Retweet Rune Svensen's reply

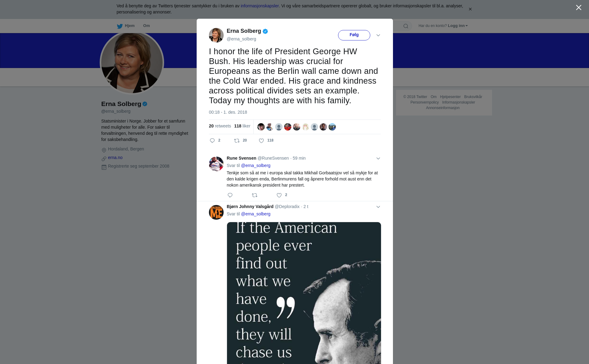point(255,195)
